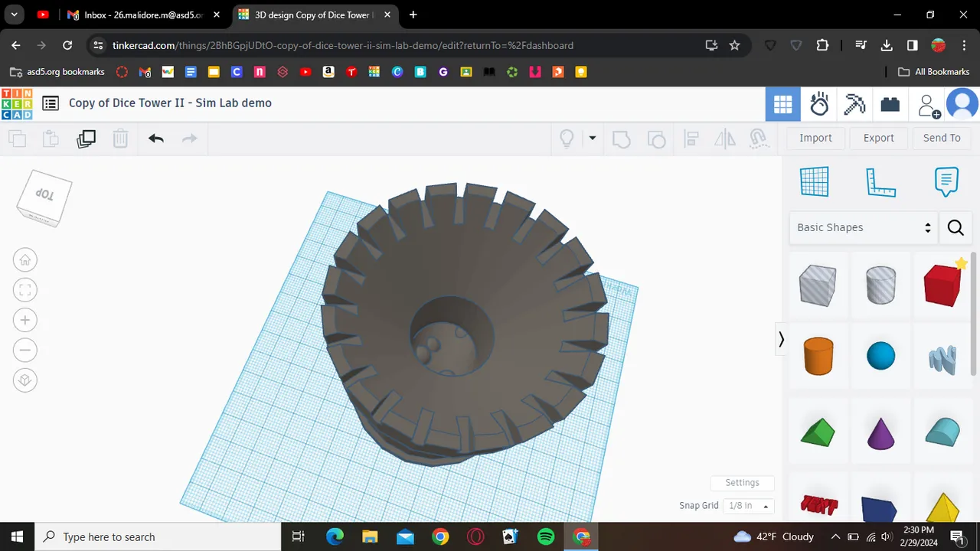
Task: Collapse the shapes panel chevron
Action: coord(781,339)
